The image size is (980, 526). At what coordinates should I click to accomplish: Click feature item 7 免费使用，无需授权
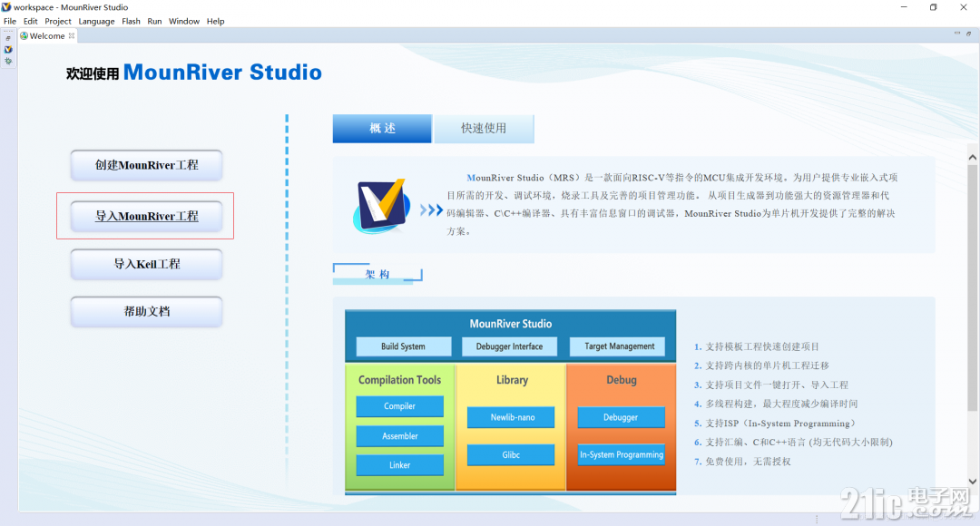pyautogui.click(x=742, y=462)
